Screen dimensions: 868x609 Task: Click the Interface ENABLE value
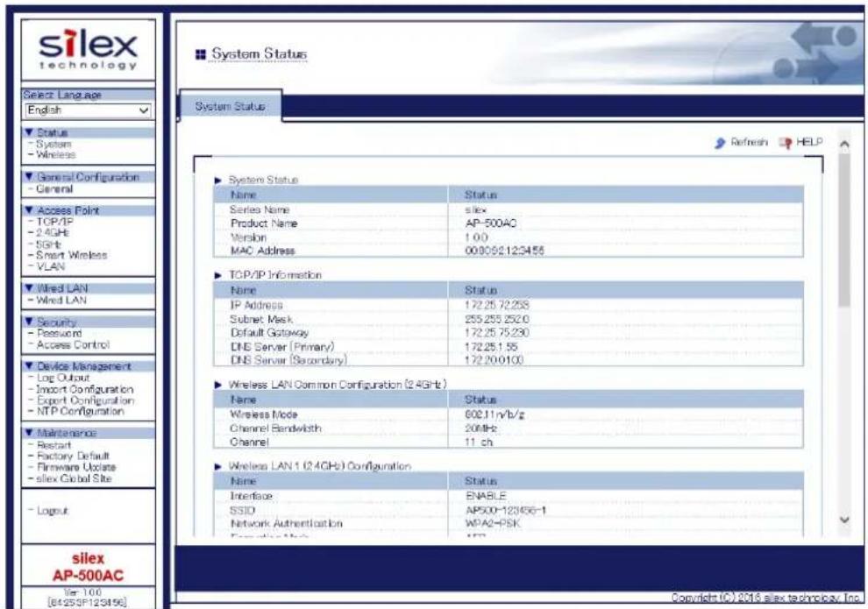(x=486, y=496)
